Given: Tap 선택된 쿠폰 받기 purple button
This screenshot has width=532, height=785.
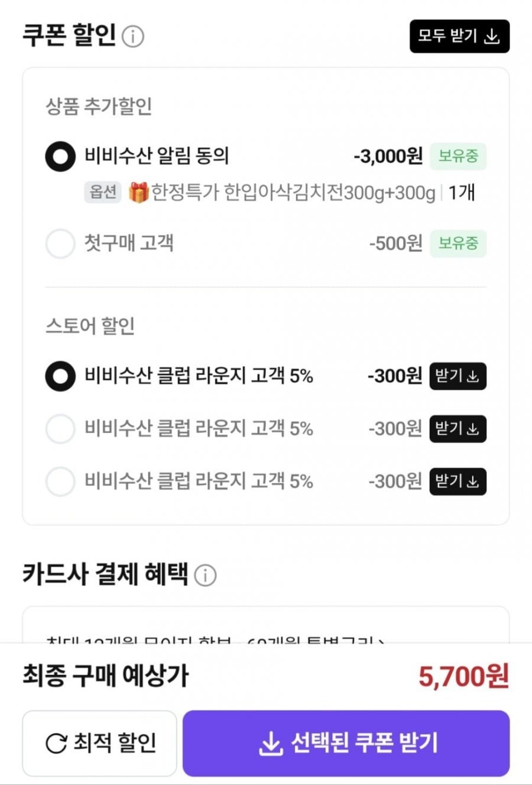Looking at the screenshot, I should (x=346, y=743).
